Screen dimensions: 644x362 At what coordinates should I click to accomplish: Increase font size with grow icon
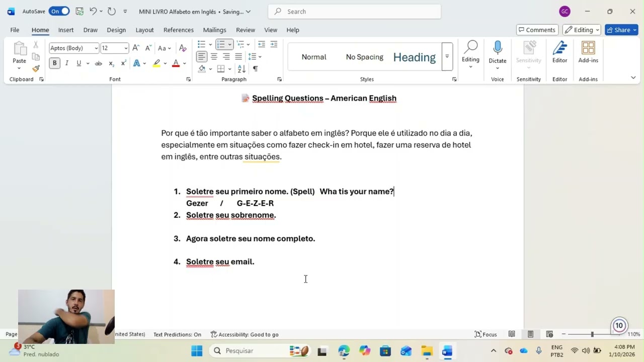[x=136, y=48]
